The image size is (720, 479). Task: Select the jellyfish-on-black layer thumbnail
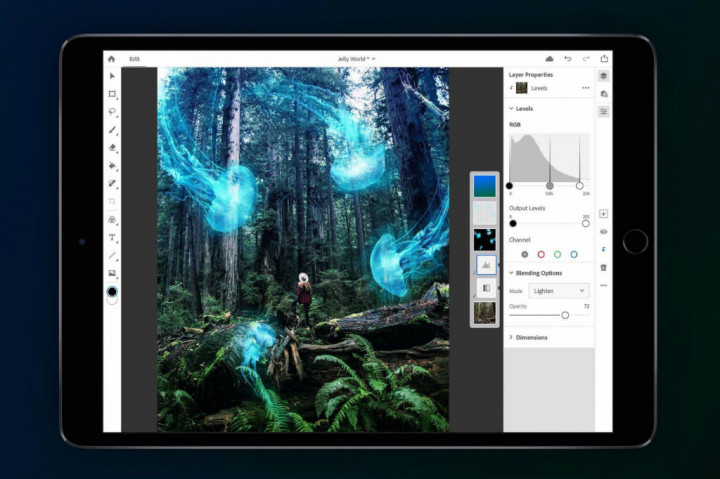tap(484, 240)
